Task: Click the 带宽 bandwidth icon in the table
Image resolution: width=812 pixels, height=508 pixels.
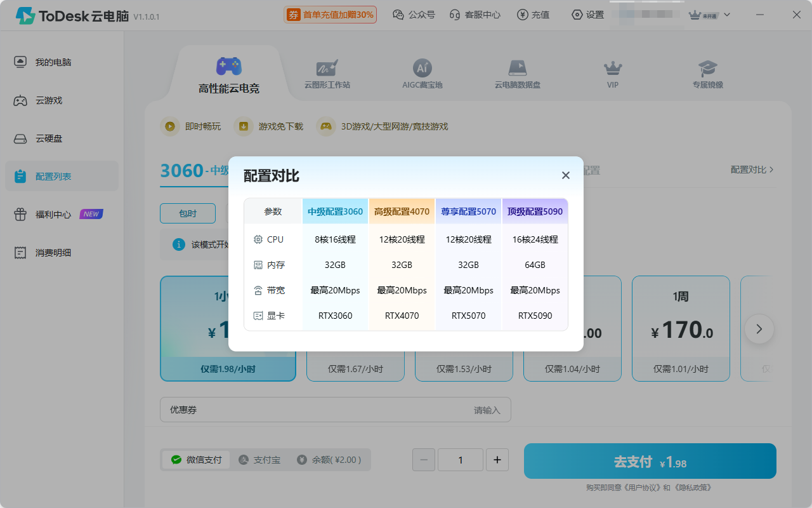Action: pos(258,290)
